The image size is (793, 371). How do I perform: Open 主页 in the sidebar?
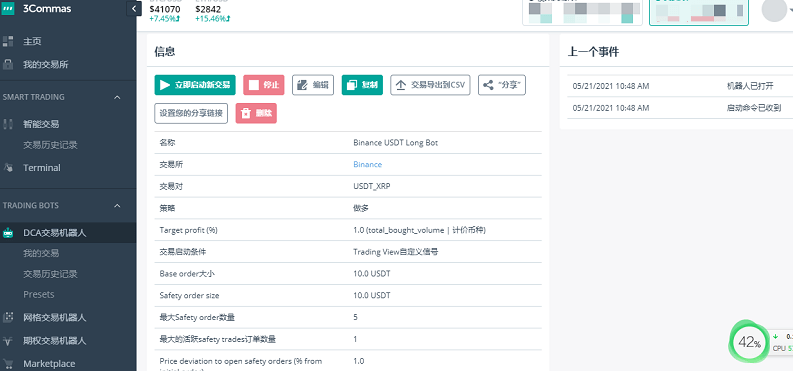click(x=32, y=41)
